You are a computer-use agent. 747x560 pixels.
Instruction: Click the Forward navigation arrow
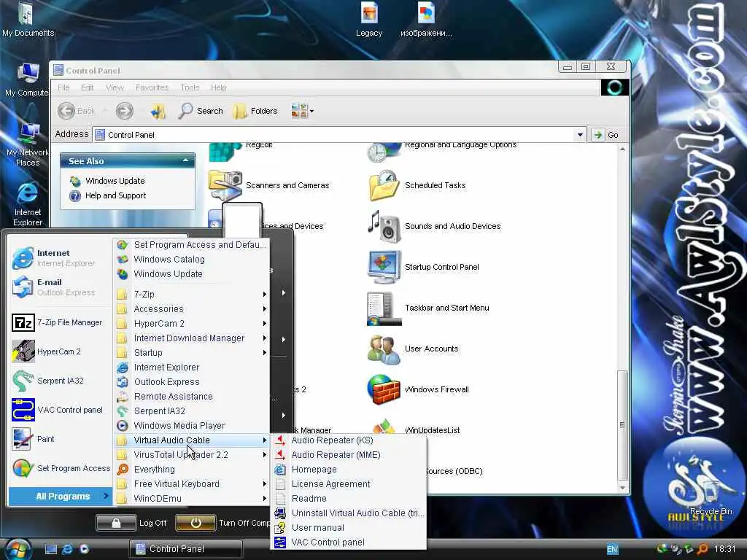tap(124, 111)
